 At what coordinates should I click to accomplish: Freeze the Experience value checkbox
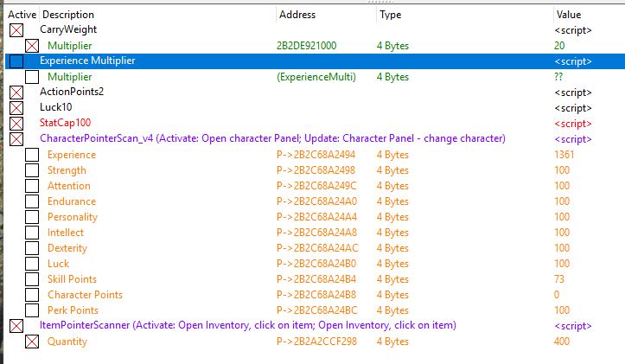pos(32,154)
